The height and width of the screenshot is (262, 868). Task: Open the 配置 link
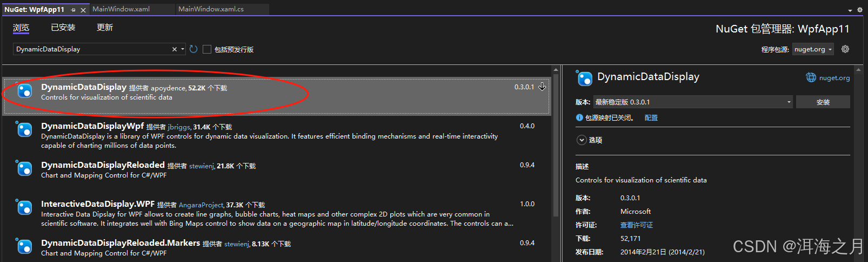651,117
